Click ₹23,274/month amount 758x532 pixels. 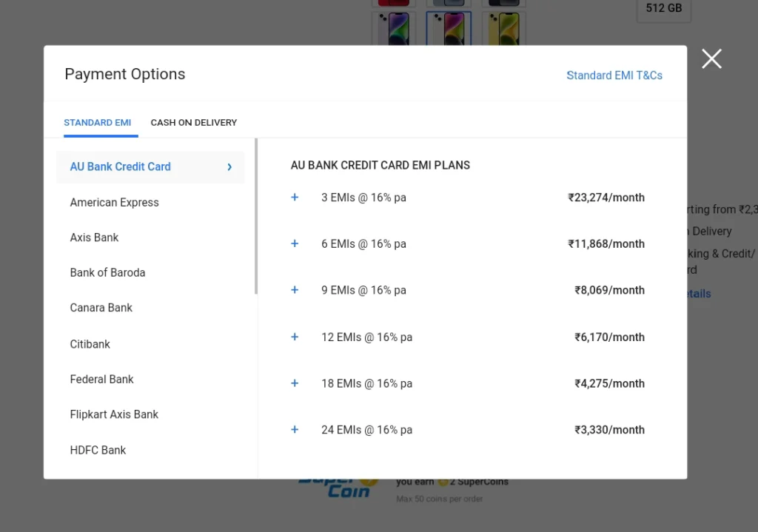pos(606,197)
